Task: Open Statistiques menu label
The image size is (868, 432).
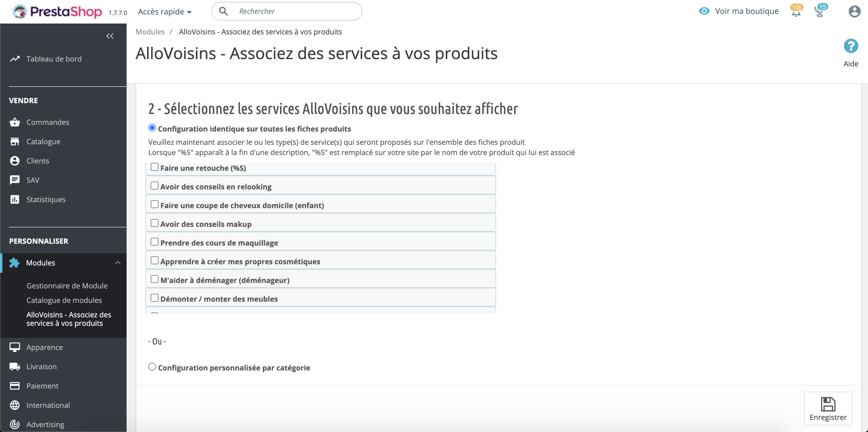Action: [x=46, y=200]
